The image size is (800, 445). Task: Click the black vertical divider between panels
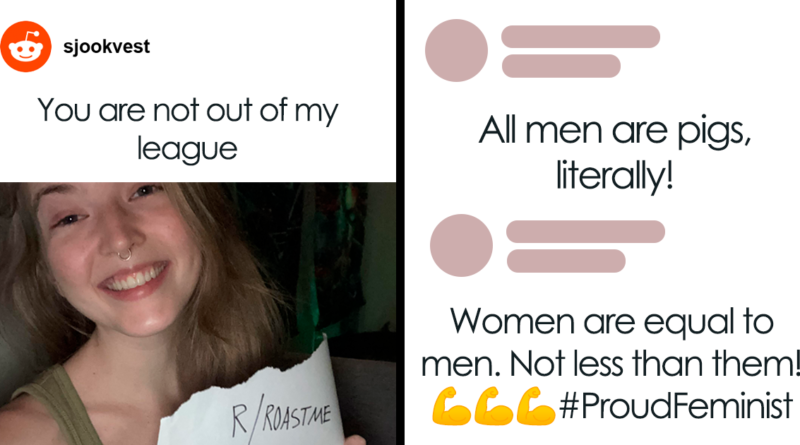(401, 222)
